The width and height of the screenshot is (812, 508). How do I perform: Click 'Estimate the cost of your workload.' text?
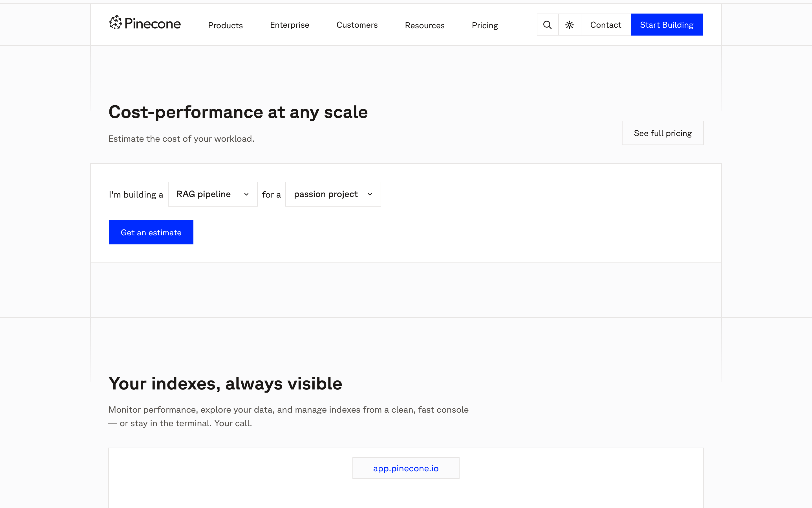point(181,139)
